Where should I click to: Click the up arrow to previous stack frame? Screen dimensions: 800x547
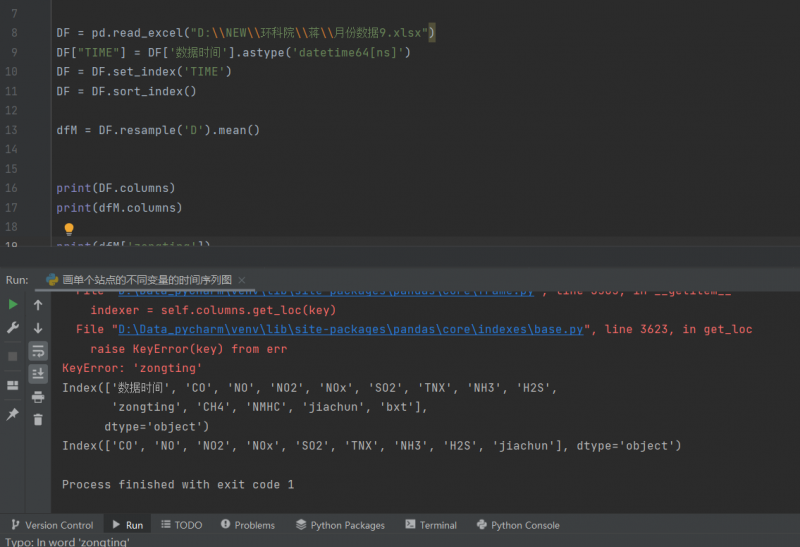click(38, 305)
